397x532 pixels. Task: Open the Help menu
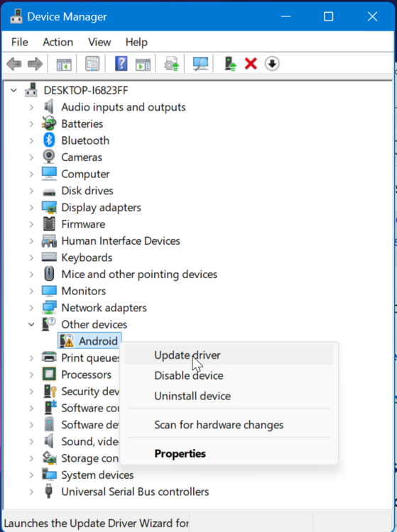(136, 42)
